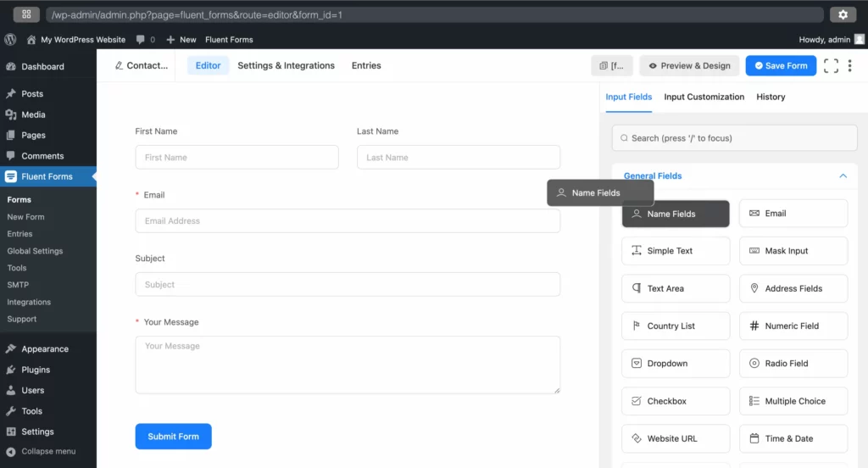
Task: Focus the field search box
Action: (x=734, y=138)
